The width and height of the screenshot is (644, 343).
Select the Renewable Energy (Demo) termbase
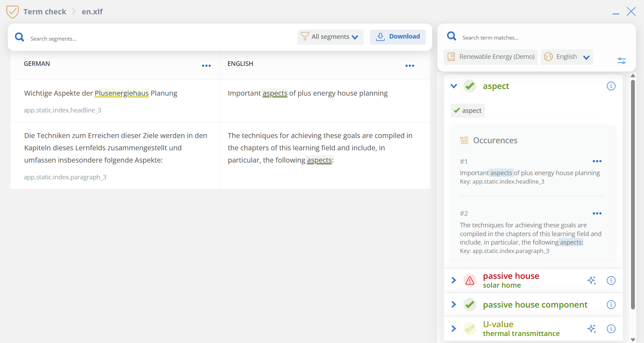point(491,57)
